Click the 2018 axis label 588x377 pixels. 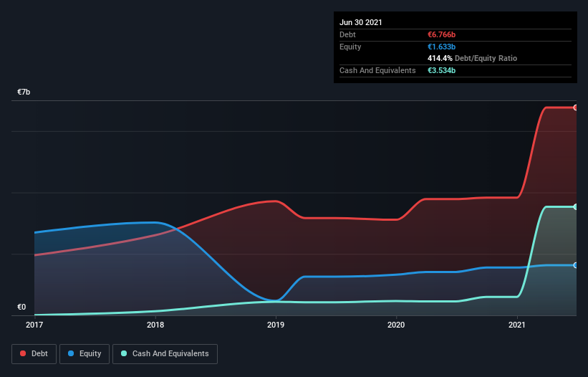tap(155, 325)
